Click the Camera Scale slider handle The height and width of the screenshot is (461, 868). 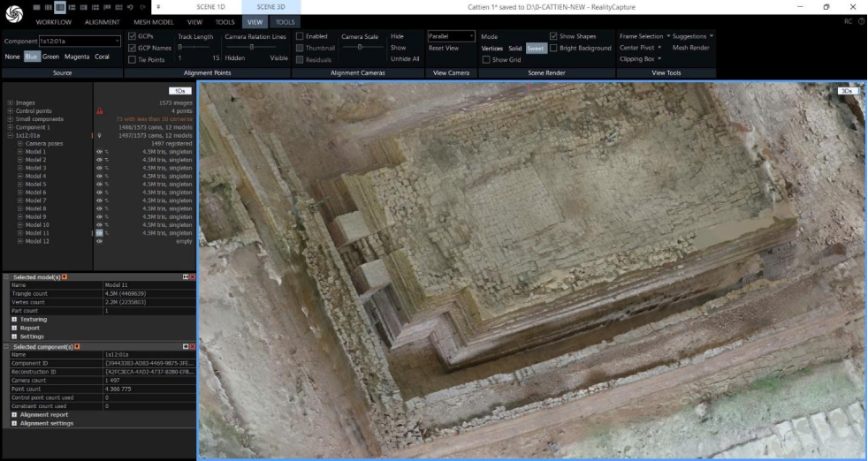(360, 48)
